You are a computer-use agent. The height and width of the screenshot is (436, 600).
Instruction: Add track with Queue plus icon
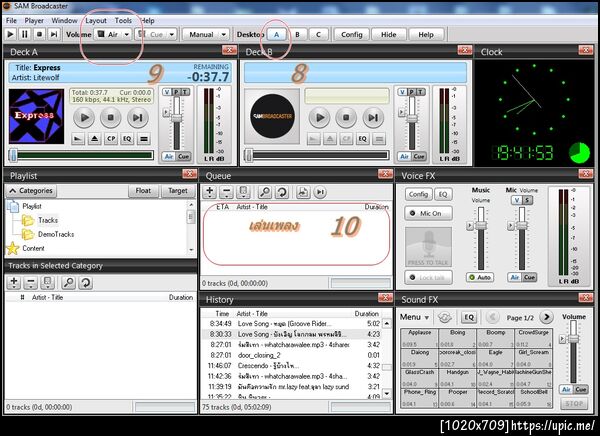209,192
